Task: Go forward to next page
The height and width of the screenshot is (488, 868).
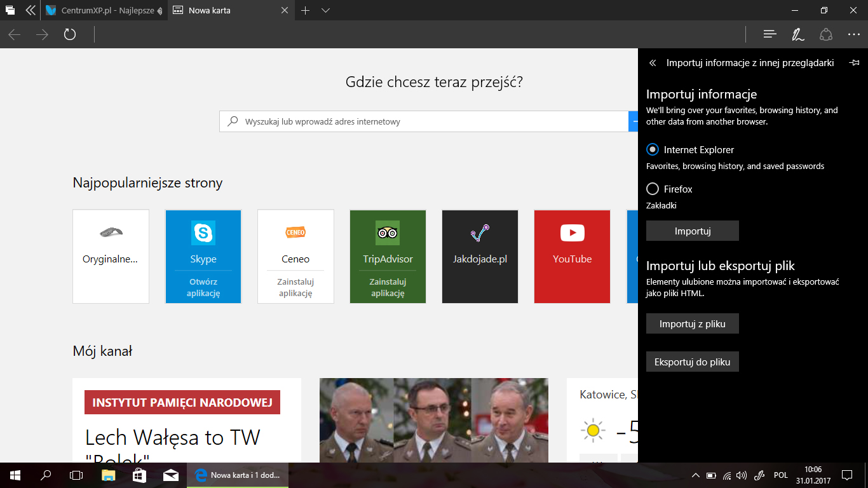Action: pyautogui.click(x=42, y=34)
